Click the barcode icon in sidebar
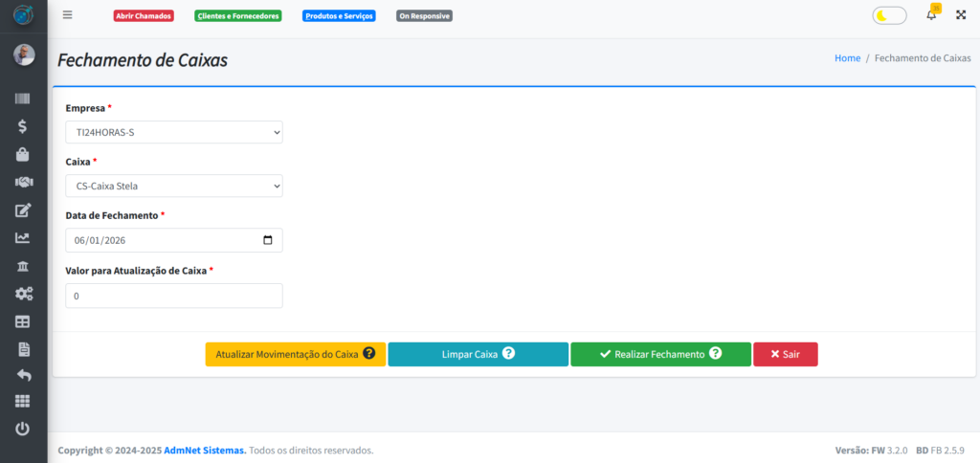This screenshot has width=980, height=463. point(23,99)
